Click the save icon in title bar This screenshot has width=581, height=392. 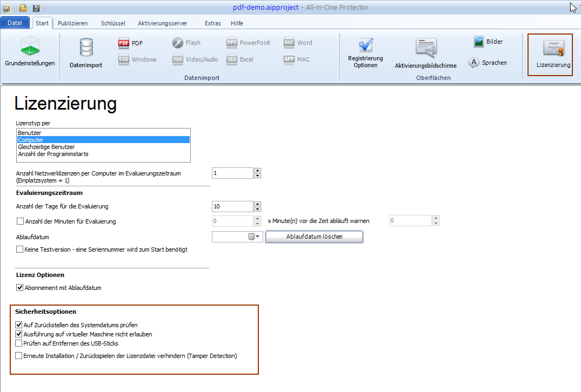coord(36,8)
